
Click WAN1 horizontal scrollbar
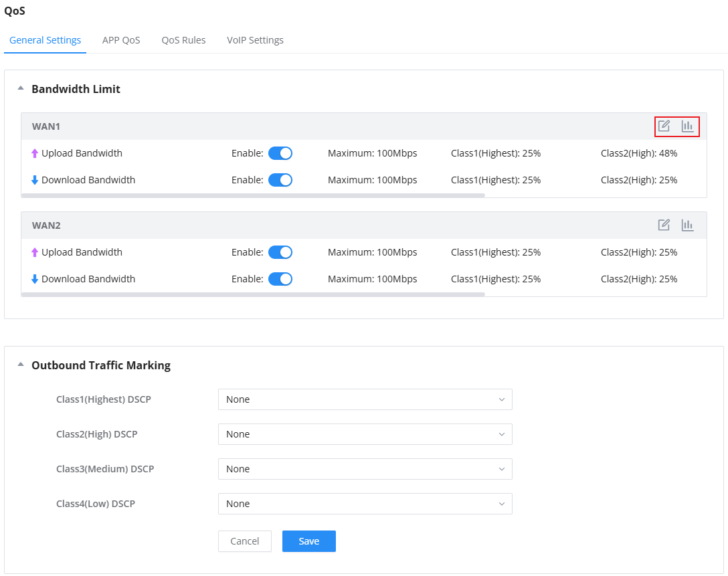pos(253,195)
